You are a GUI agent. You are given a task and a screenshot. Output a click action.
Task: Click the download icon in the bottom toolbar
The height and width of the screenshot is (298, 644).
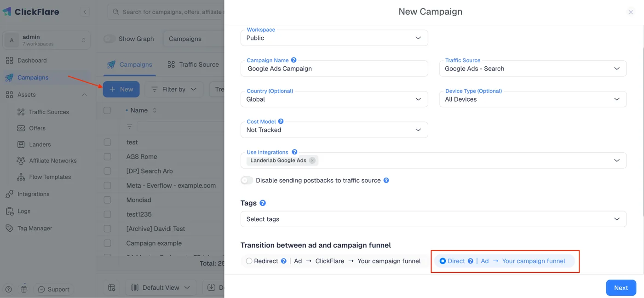[211, 287]
